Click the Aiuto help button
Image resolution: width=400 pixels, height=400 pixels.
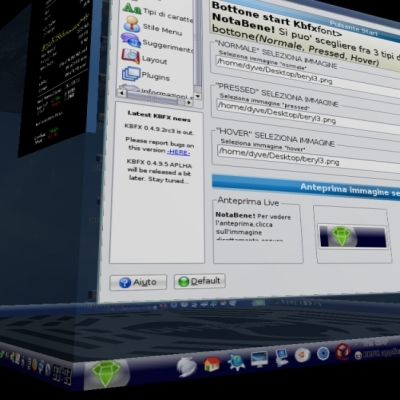(x=138, y=283)
